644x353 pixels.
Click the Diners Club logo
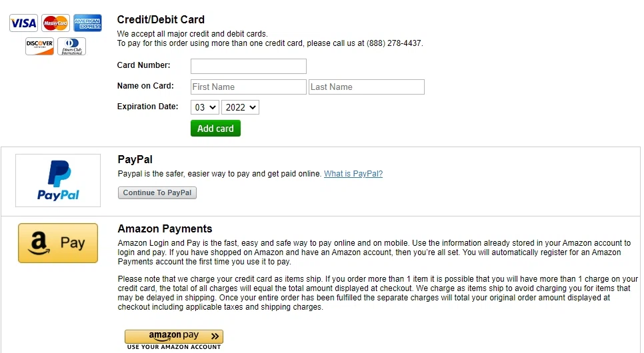click(x=71, y=47)
